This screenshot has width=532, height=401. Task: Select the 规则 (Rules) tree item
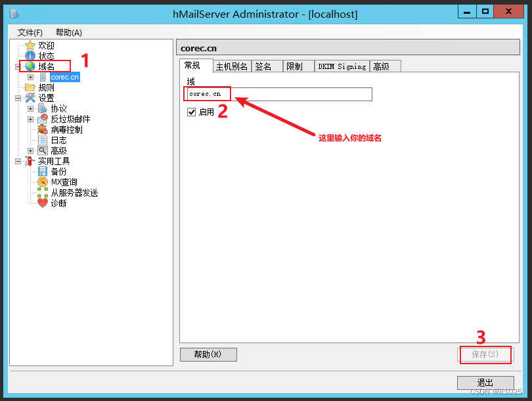pos(46,87)
